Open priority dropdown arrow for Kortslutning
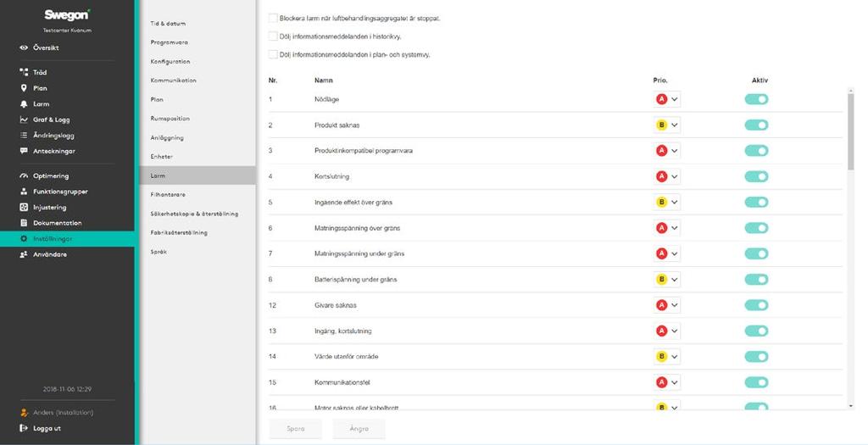Image resolution: width=868 pixels, height=445 pixels. [x=674, y=176]
